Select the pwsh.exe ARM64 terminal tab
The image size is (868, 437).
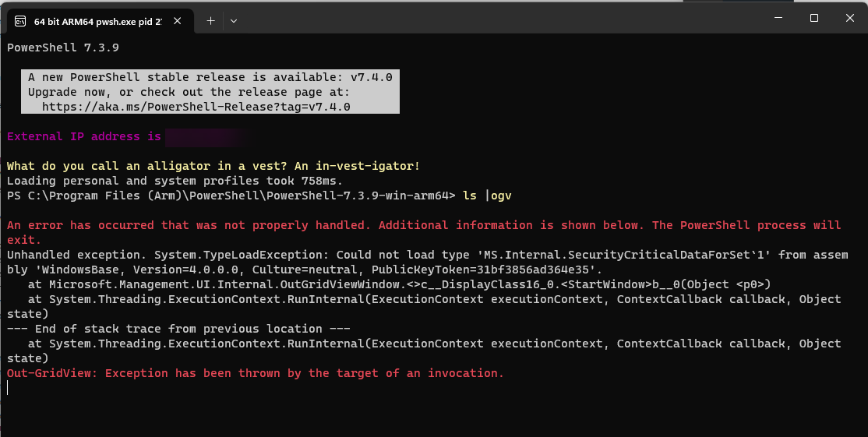[x=101, y=21]
